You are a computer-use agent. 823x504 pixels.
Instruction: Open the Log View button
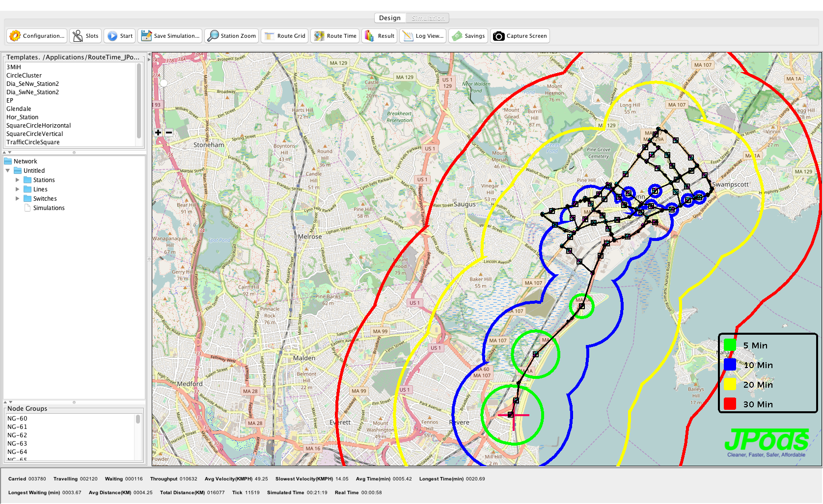point(423,36)
